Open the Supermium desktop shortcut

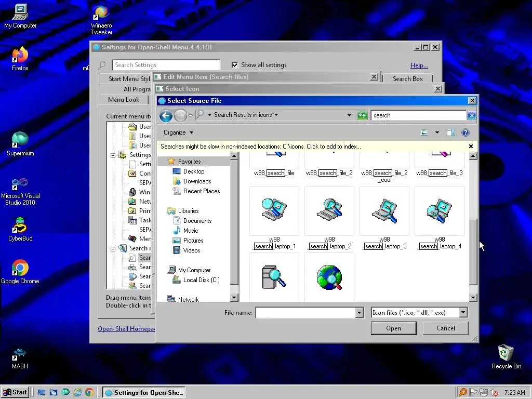20,144
